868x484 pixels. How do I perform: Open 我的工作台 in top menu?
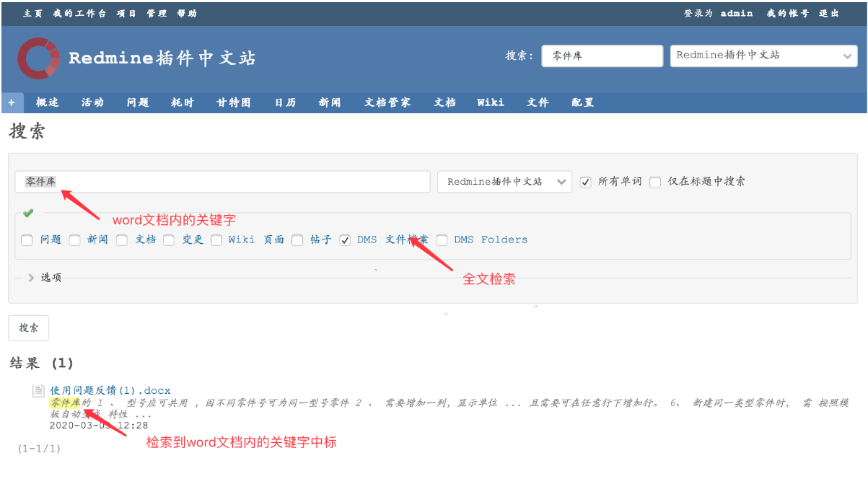[x=80, y=13]
